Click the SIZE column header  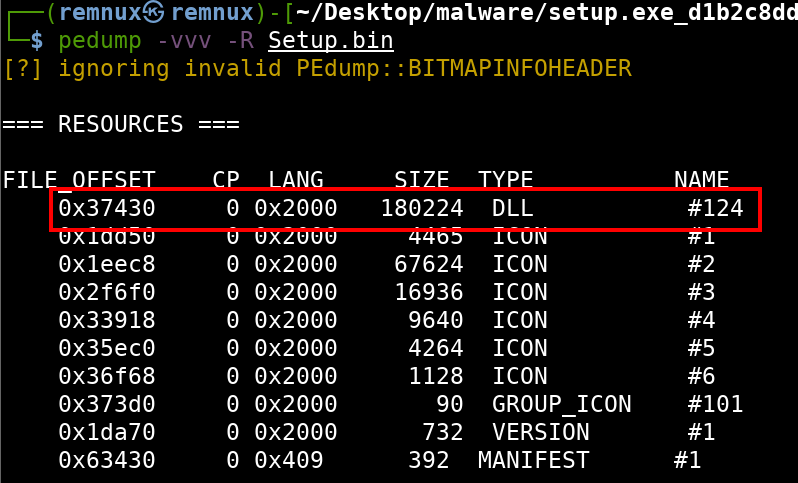click(x=422, y=180)
